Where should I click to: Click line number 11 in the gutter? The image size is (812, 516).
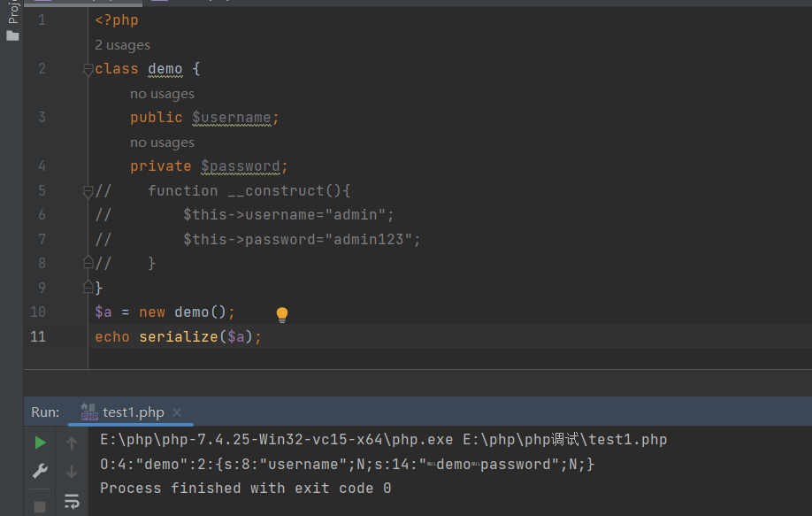(x=38, y=336)
